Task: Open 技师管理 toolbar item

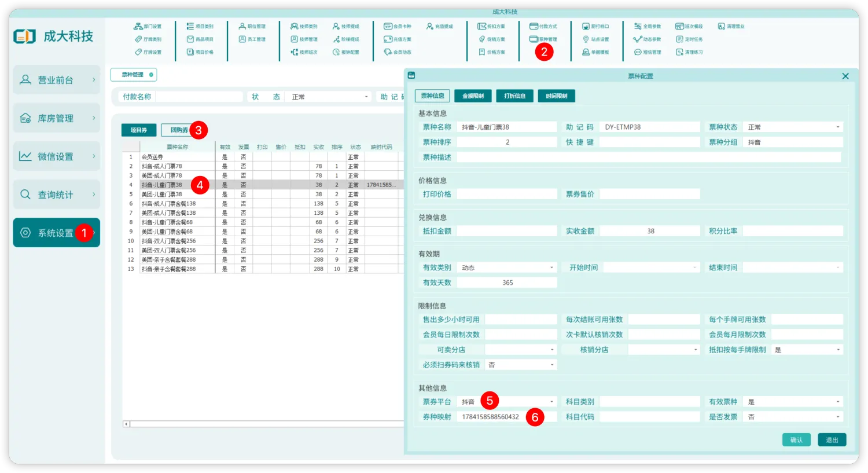Action: coord(304,39)
